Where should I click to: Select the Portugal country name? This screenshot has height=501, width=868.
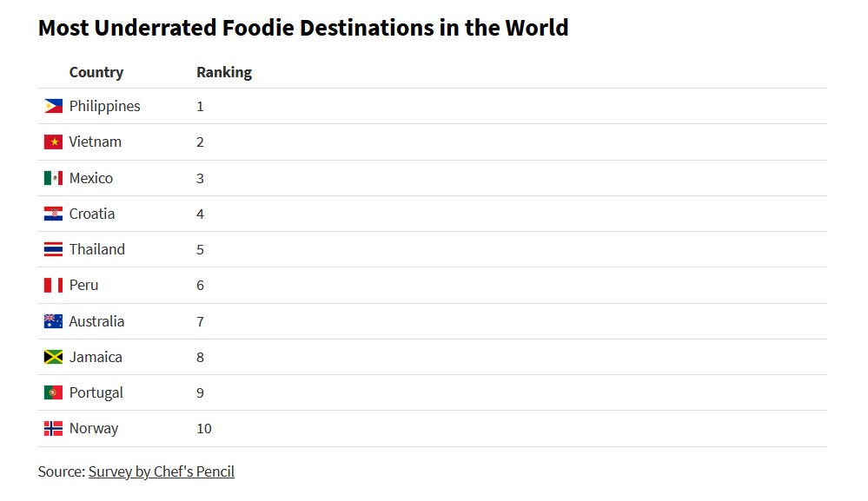click(96, 393)
